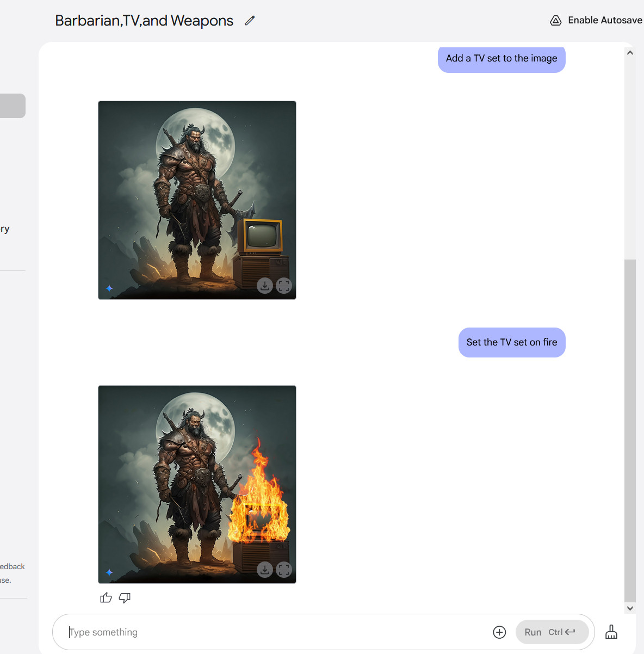Click the Drive icon beside Enable Autosave
The height and width of the screenshot is (654, 644).
click(x=555, y=21)
